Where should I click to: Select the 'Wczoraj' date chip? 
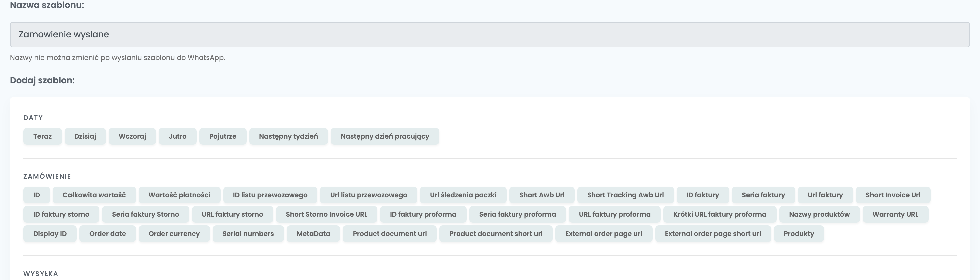coord(132,136)
